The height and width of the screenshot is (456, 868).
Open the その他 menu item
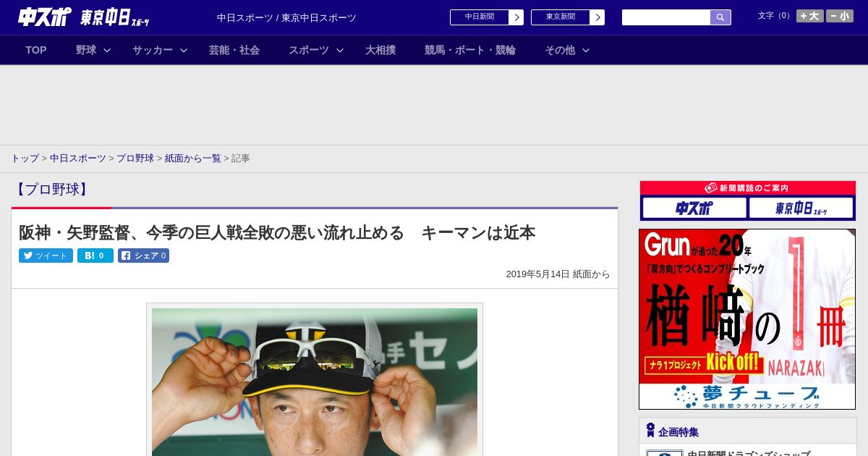click(x=560, y=50)
